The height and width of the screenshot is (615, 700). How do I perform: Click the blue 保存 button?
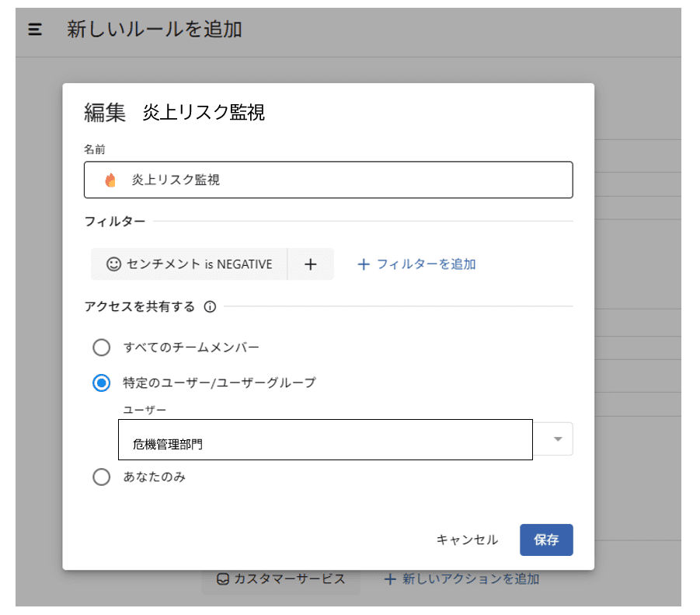[x=546, y=540]
